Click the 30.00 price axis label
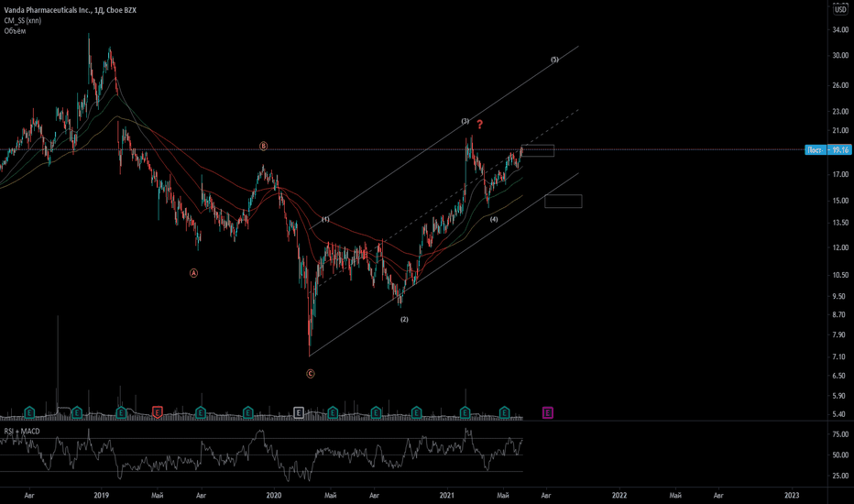 (x=840, y=55)
